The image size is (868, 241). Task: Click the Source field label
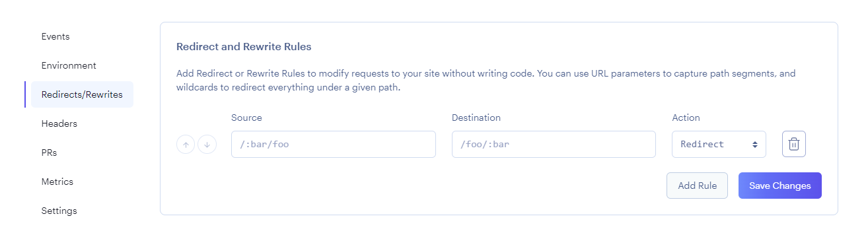(x=246, y=118)
